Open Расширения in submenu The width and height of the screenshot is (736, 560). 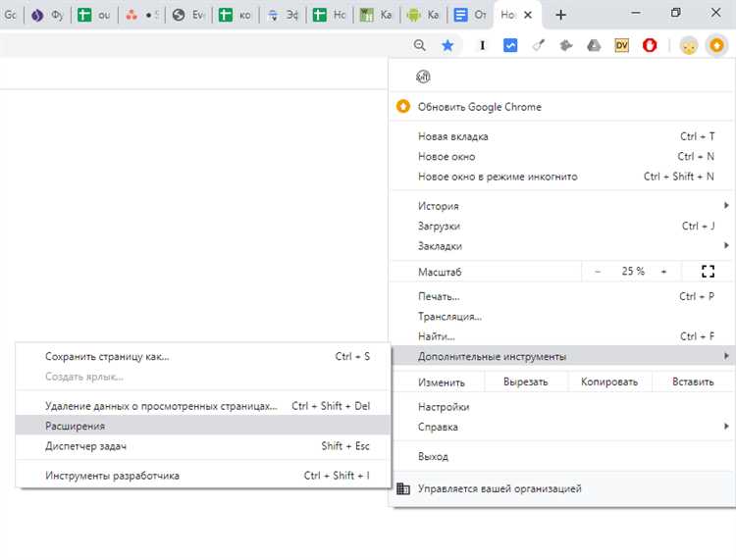point(203,426)
